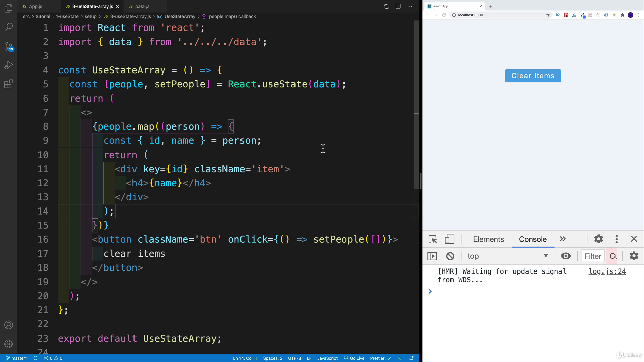Screen dimensions: 644x362
Task: Clear the console with the ban icon
Action: pyautogui.click(x=450, y=256)
